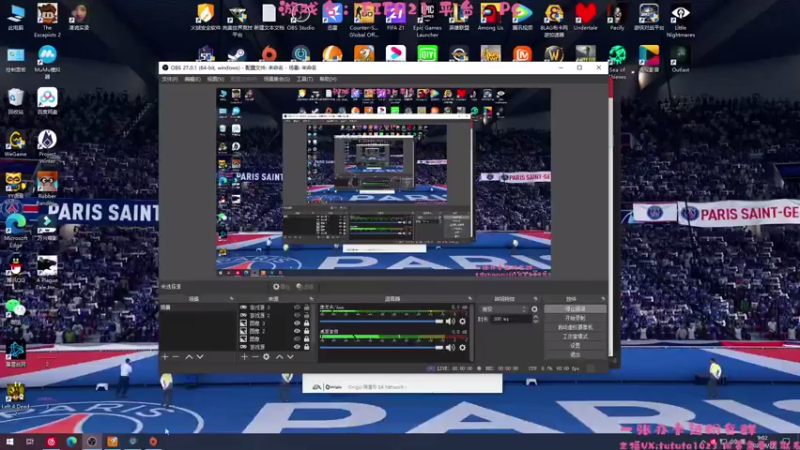The image size is (800, 450).
Task: Pop out the Sources dock panel
Action: click(311, 299)
